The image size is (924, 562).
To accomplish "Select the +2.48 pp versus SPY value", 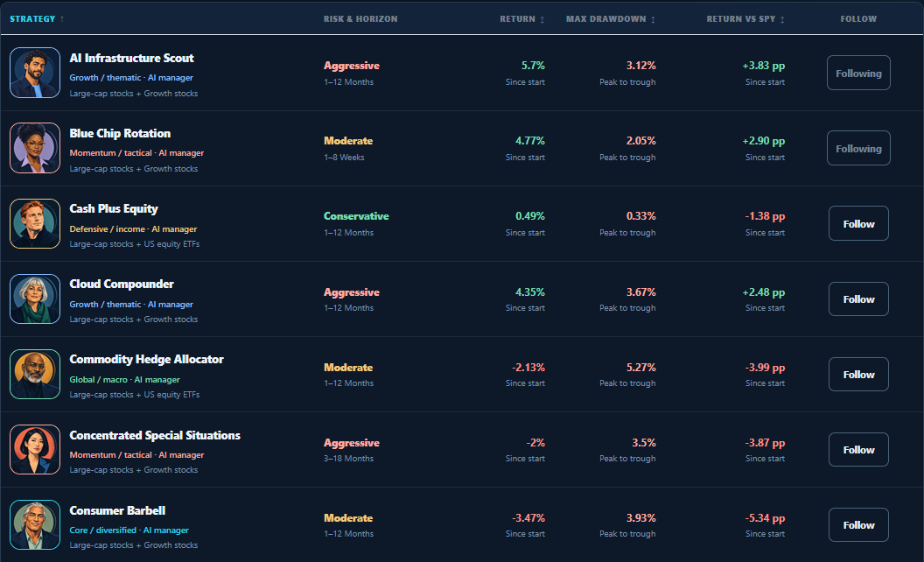I will pos(763,292).
